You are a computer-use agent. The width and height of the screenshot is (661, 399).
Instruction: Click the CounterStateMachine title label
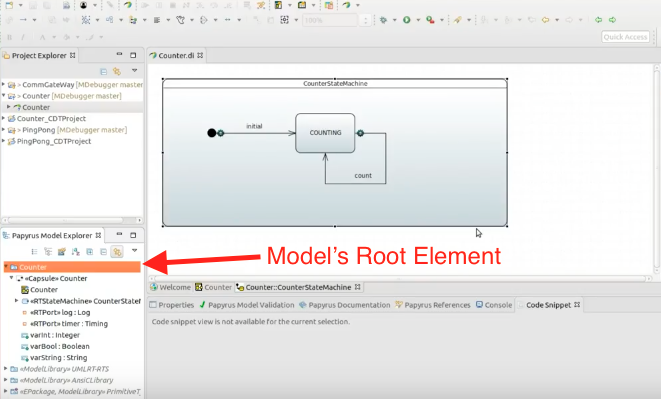tap(335, 84)
